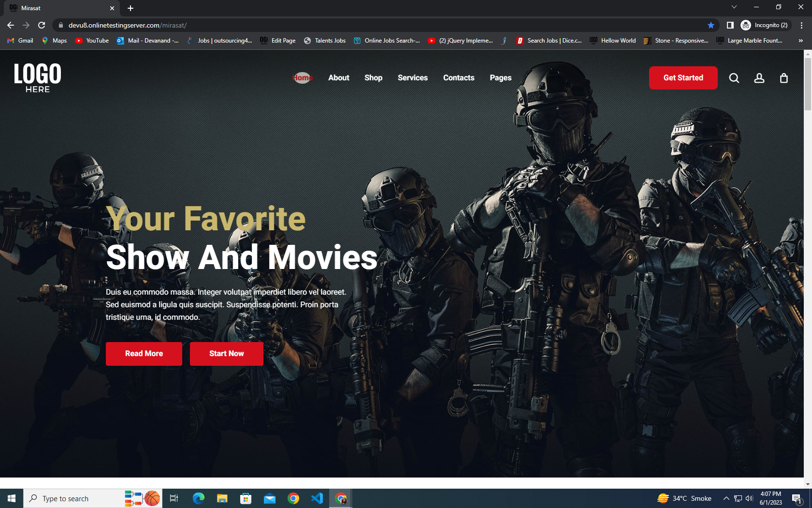The image size is (812, 508).
Task: Go to the About menu item
Action: pyautogui.click(x=338, y=78)
